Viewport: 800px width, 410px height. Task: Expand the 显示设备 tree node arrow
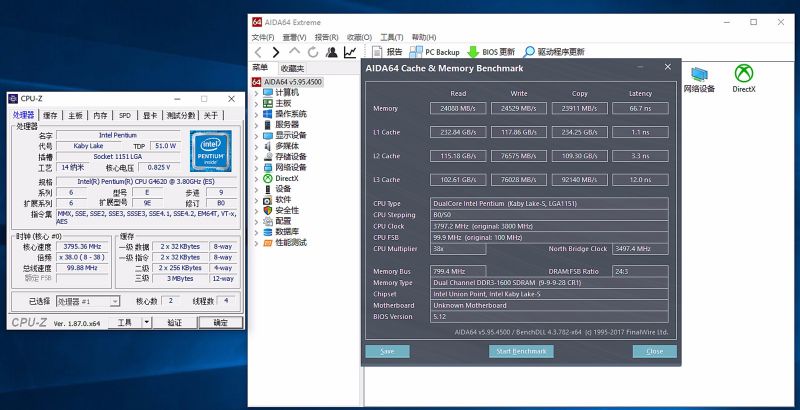tap(257, 136)
